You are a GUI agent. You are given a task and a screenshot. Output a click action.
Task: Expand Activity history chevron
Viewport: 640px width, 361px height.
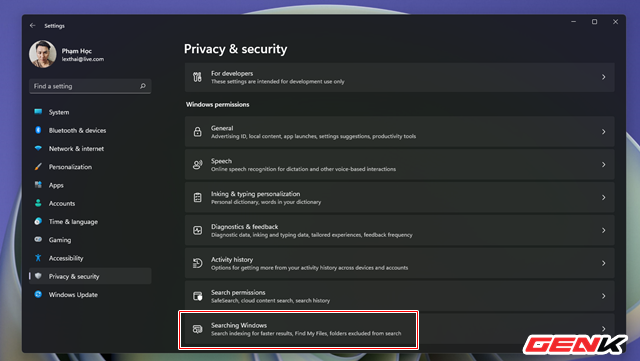[603, 263]
